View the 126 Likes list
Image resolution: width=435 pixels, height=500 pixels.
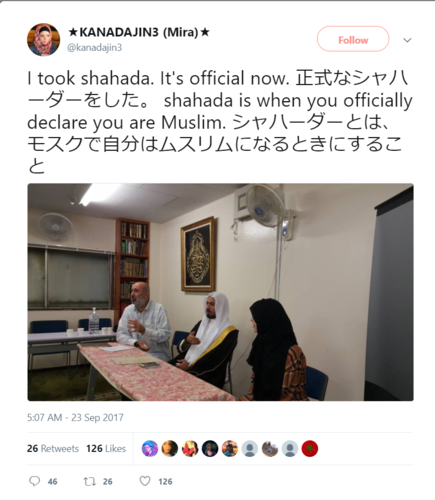[x=106, y=449]
